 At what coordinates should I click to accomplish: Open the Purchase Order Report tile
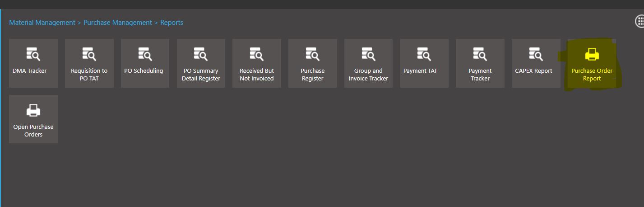point(592,63)
